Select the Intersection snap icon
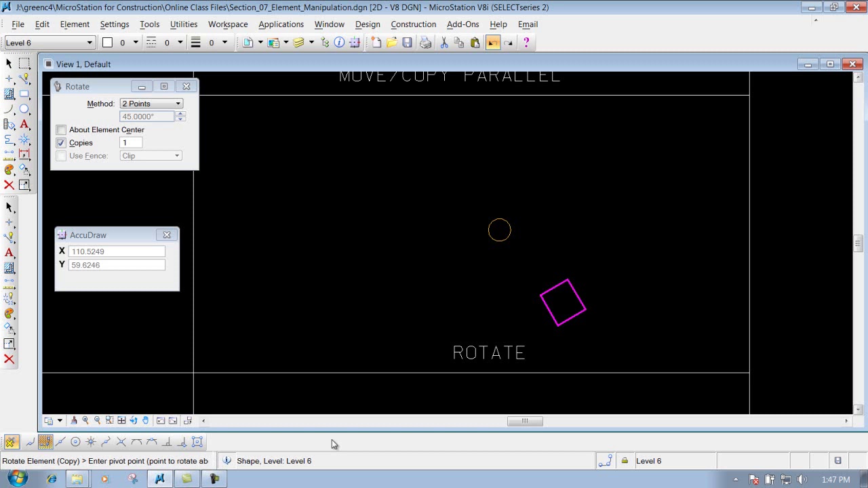The height and width of the screenshot is (488, 868). pos(121,442)
